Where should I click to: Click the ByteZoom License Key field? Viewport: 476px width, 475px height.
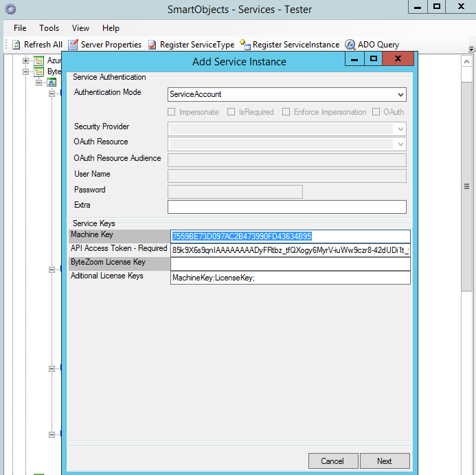click(291, 264)
